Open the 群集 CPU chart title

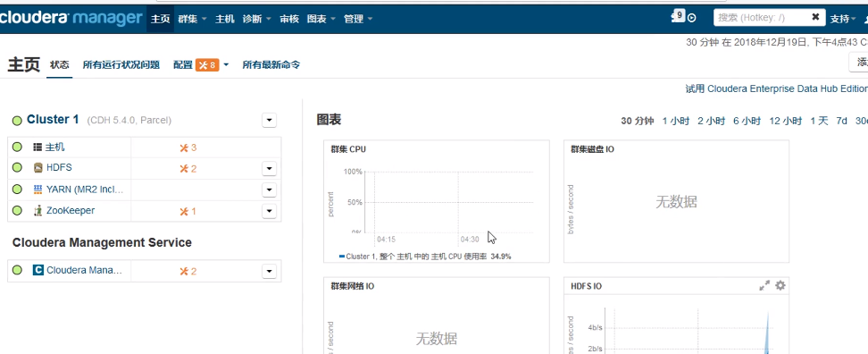(x=348, y=149)
